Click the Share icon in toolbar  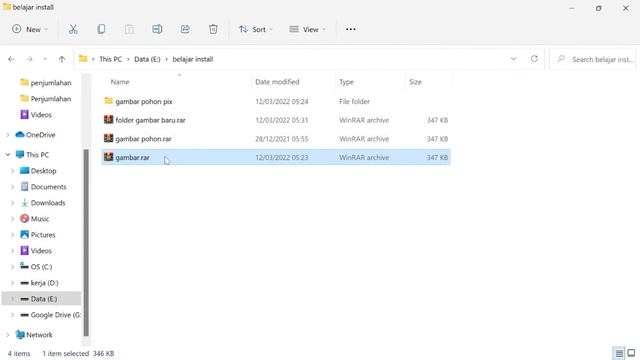click(x=185, y=29)
